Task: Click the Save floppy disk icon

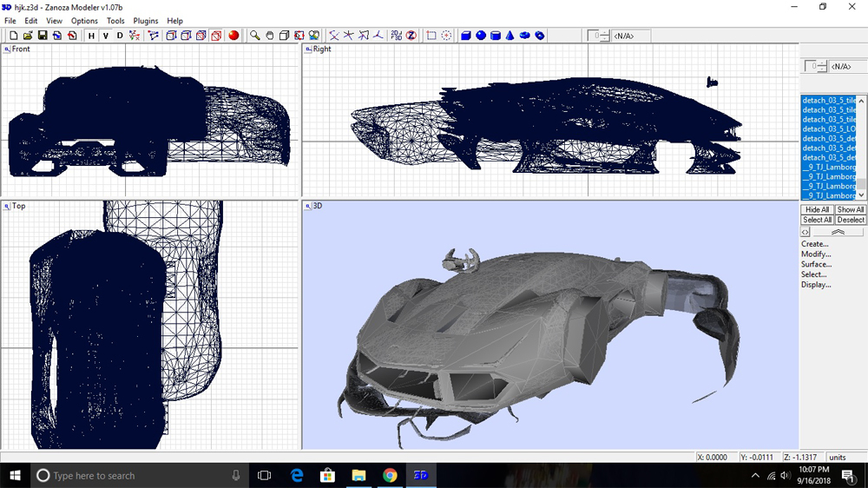Action: tap(42, 36)
